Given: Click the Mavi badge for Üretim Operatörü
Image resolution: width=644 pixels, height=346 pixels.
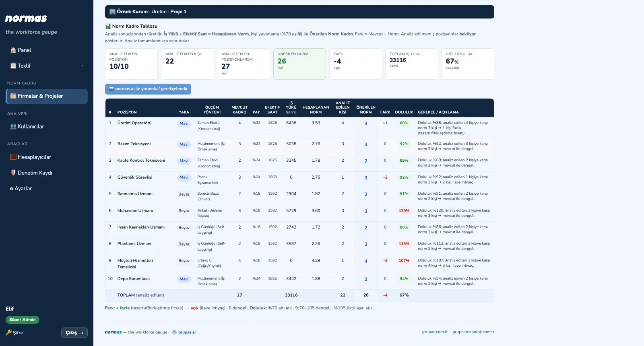Looking at the screenshot, I should [184, 124].
